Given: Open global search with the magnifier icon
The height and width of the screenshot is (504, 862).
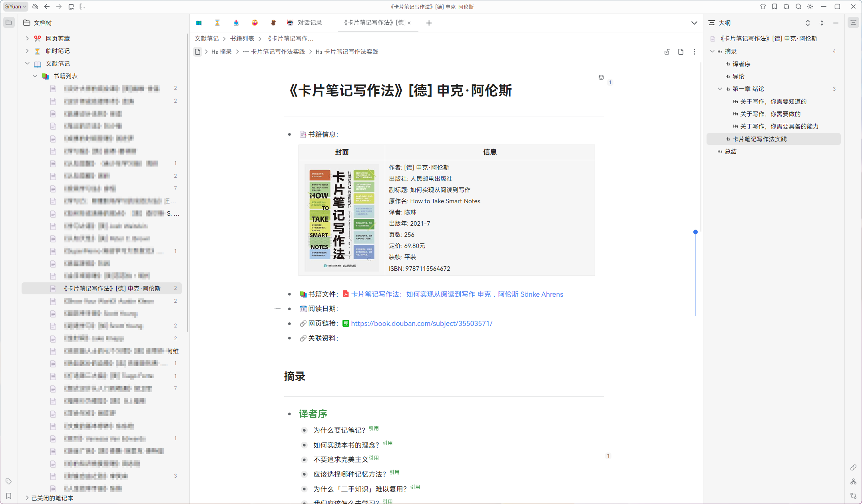Looking at the screenshot, I should tap(798, 6).
